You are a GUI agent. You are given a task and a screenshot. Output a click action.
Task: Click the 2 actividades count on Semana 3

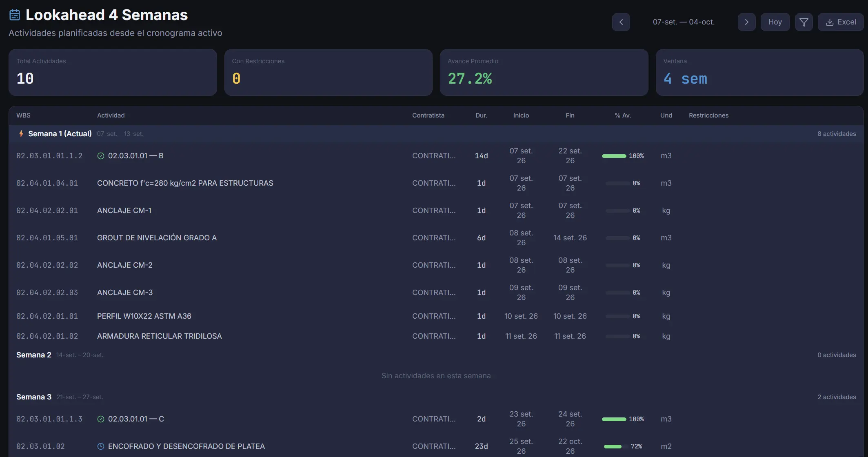(837, 397)
